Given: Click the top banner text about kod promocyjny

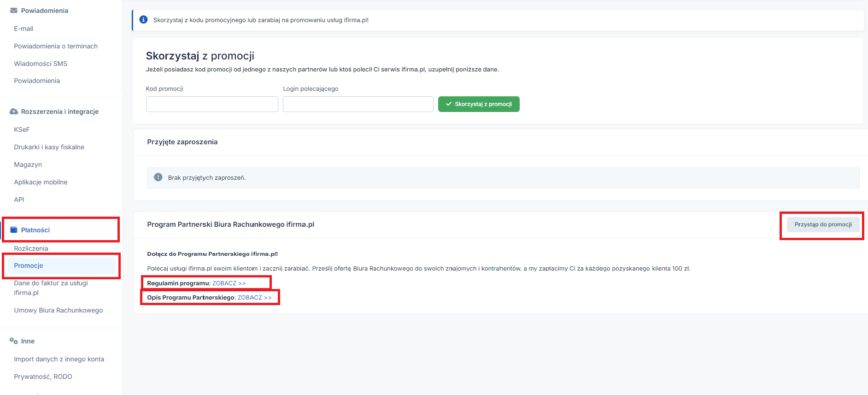Looking at the screenshot, I should coord(261,20).
